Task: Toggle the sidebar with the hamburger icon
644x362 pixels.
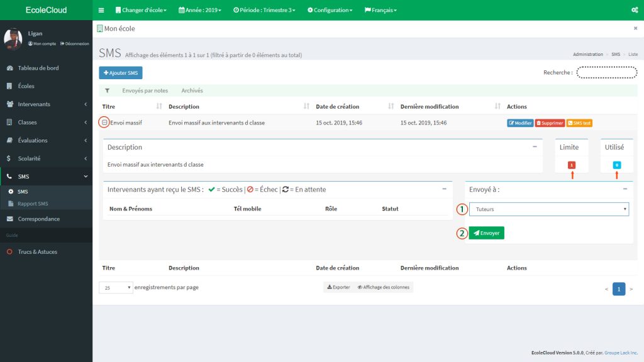Action: pos(101,9)
